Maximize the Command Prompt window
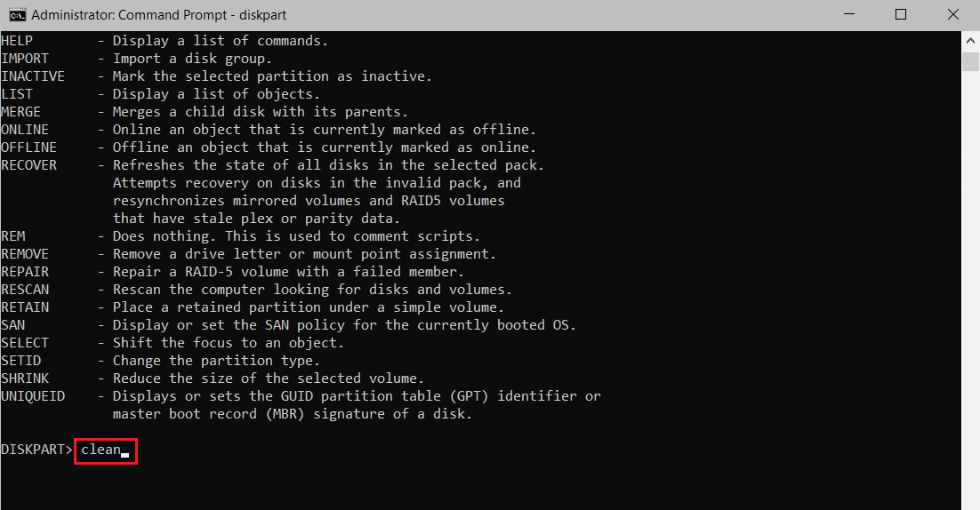The width and height of the screenshot is (980, 510). (x=901, y=14)
